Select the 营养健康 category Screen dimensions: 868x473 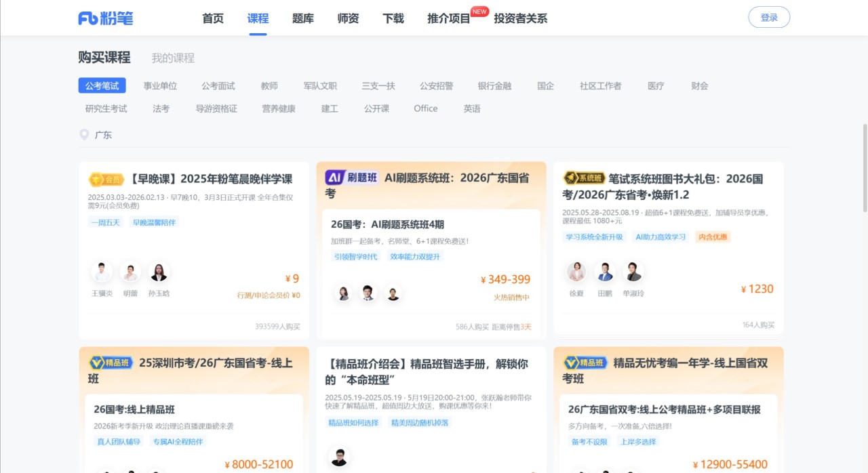coord(279,108)
